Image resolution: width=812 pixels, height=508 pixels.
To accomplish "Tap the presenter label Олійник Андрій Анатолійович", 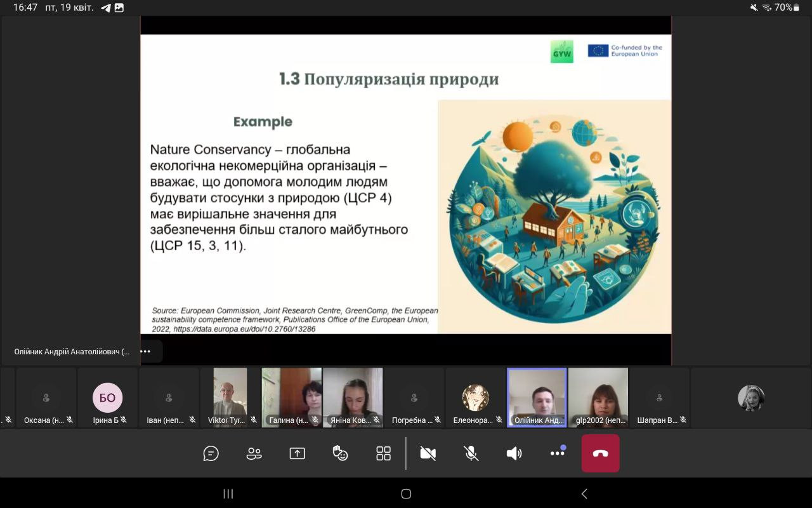I will pos(71,351).
